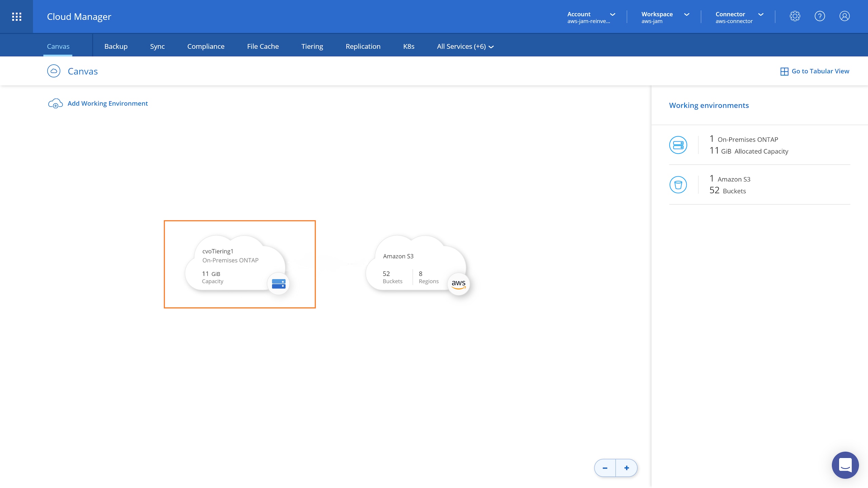
Task: Zoom in the canvas with plus button
Action: (x=627, y=468)
